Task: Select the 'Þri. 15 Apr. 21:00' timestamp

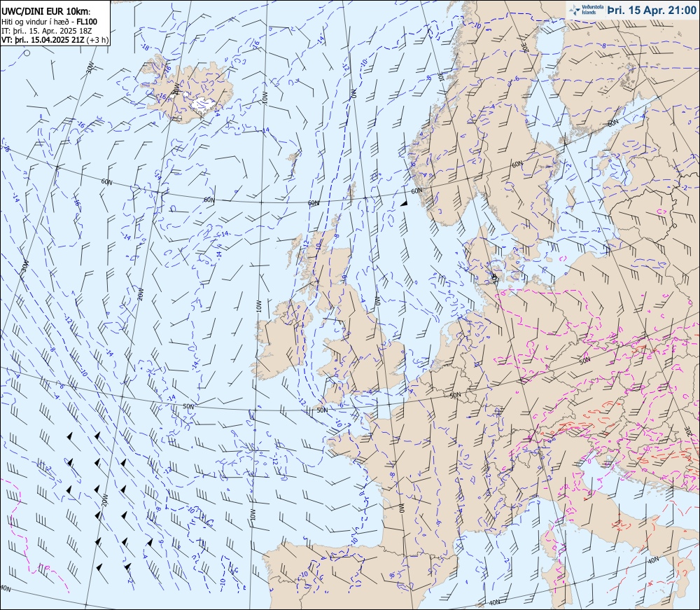Action: tap(651, 10)
